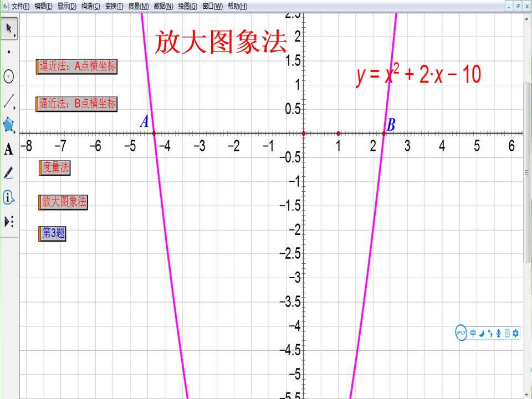Open the 变换(T) menu
532x399 pixels.
114,6
